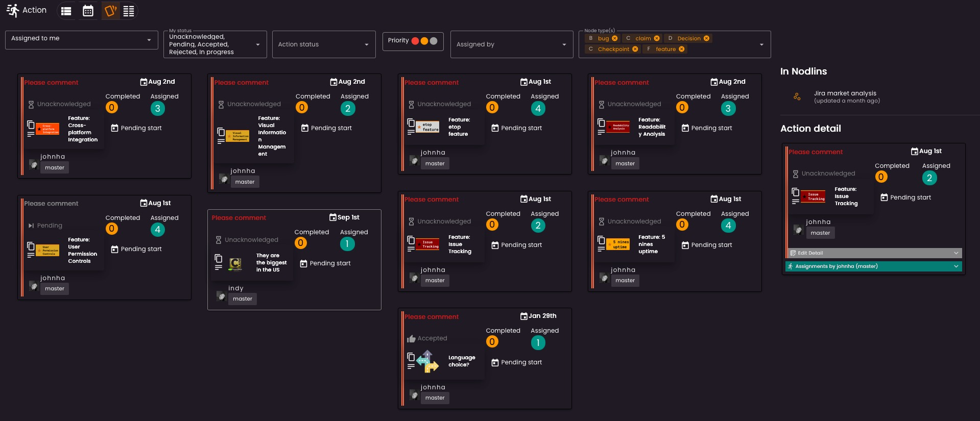The width and height of the screenshot is (980, 421).
Task: Remove the Decision node type filter
Action: click(706, 38)
